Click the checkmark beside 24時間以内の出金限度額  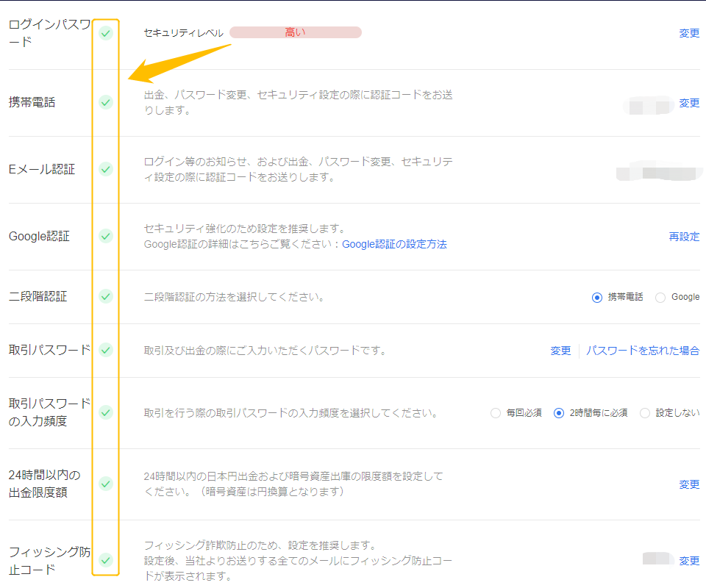[106, 484]
